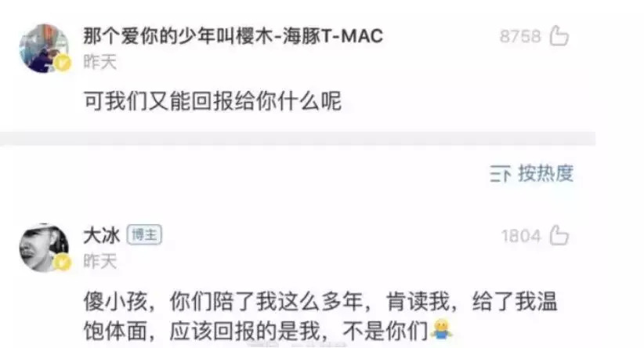Image resolution: width=644 pixels, height=348 pixels.
Task: Click 昨天 timestamp under 大冰
Action: point(99,261)
